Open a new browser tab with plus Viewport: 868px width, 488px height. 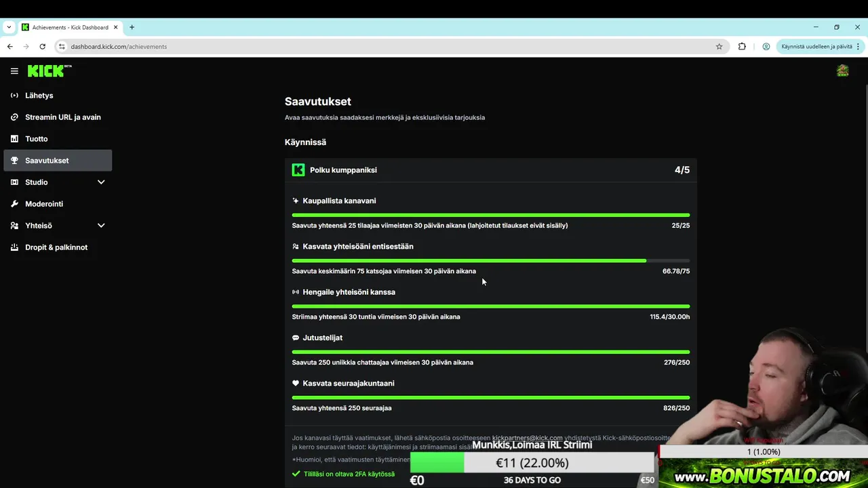(x=132, y=27)
